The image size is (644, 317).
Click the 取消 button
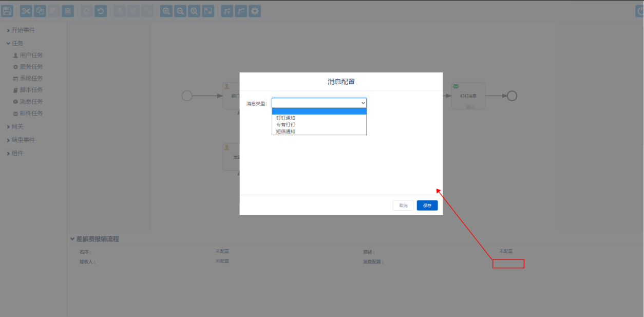pyautogui.click(x=403, y=206)
